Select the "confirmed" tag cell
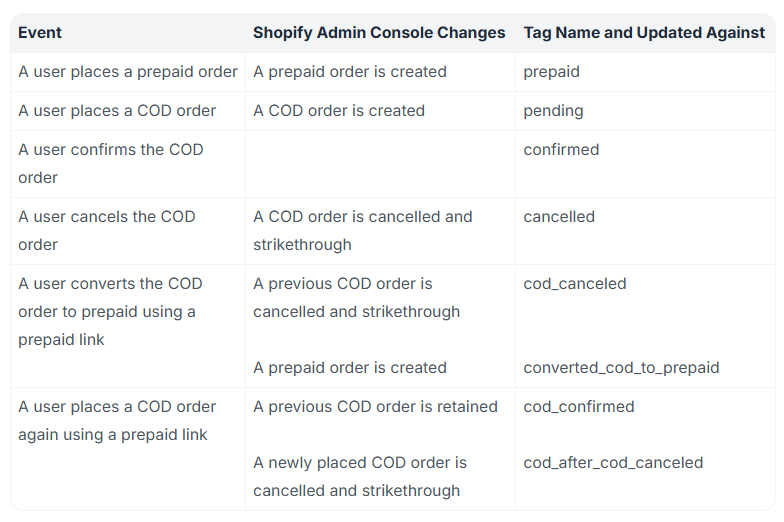Image resolution: width=784 pixels, height=522 pixels. point(561,150)
